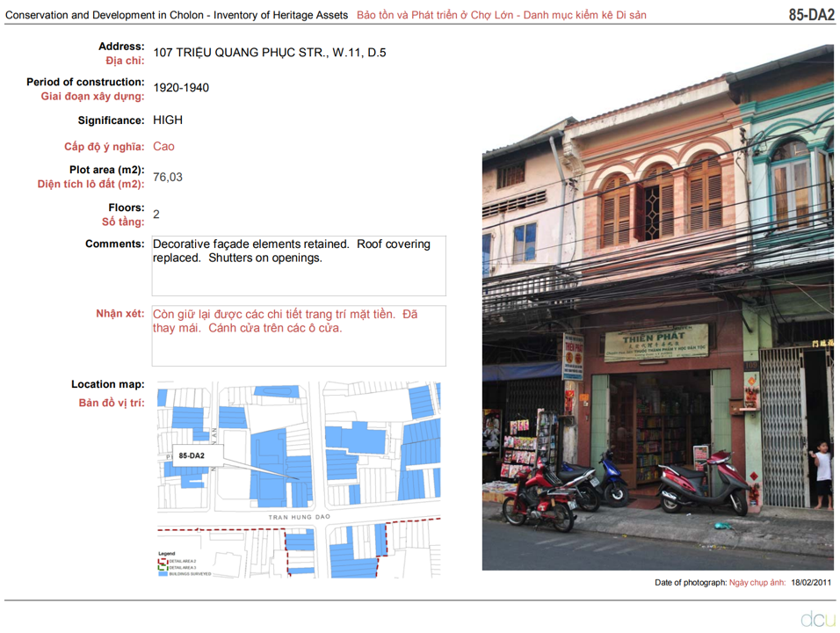Click the photograph date 18/02/2011
The height and width of the screenshot is (633, 840).
click(811, 583)
